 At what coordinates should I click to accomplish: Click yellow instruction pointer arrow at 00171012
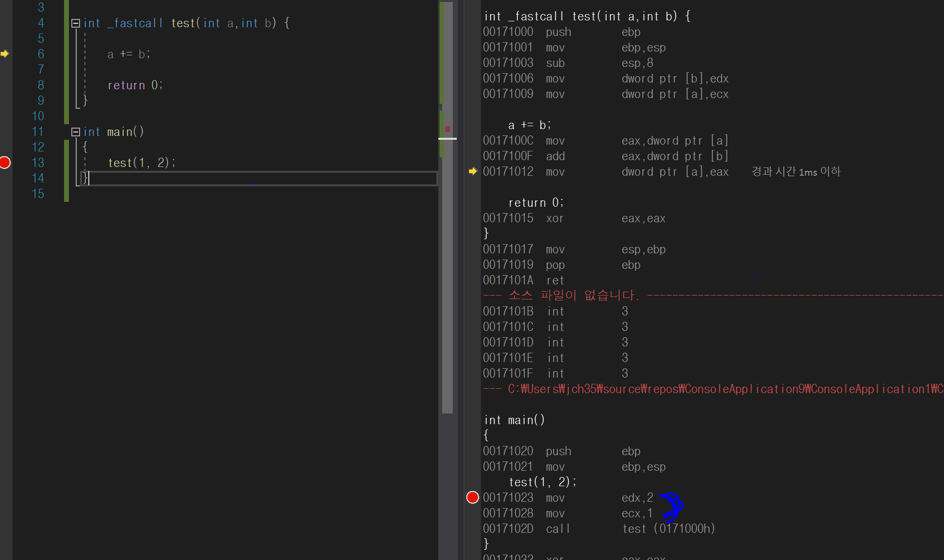click(x=473, y=171)
